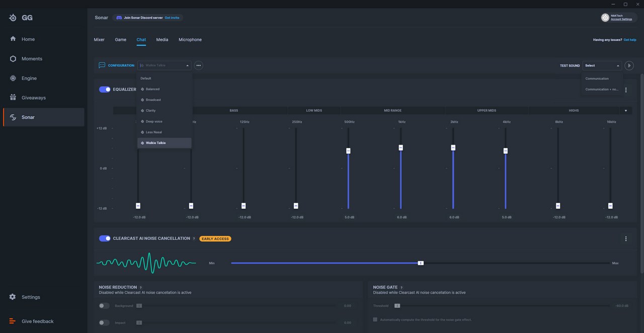This screenshot has height=333, width=644.
Task: Click the MID RANGE band header
Action: click(393, 110)
